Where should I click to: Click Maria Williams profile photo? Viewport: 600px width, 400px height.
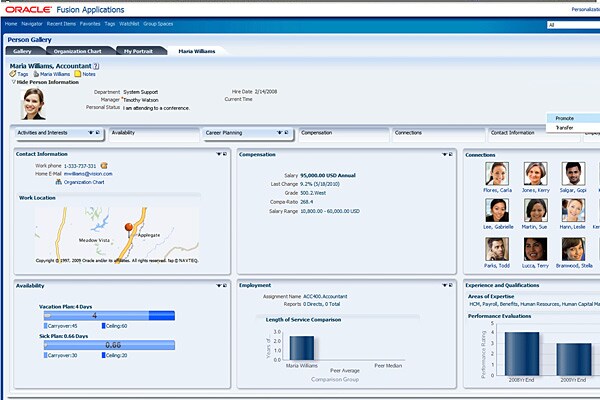33,104
